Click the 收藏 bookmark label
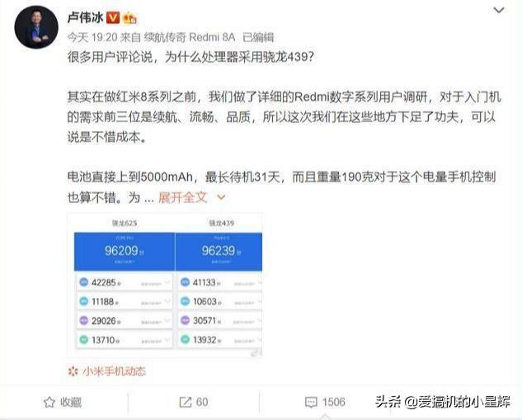The height and width of the screenshot is (420, 522). tap(71, 403)
